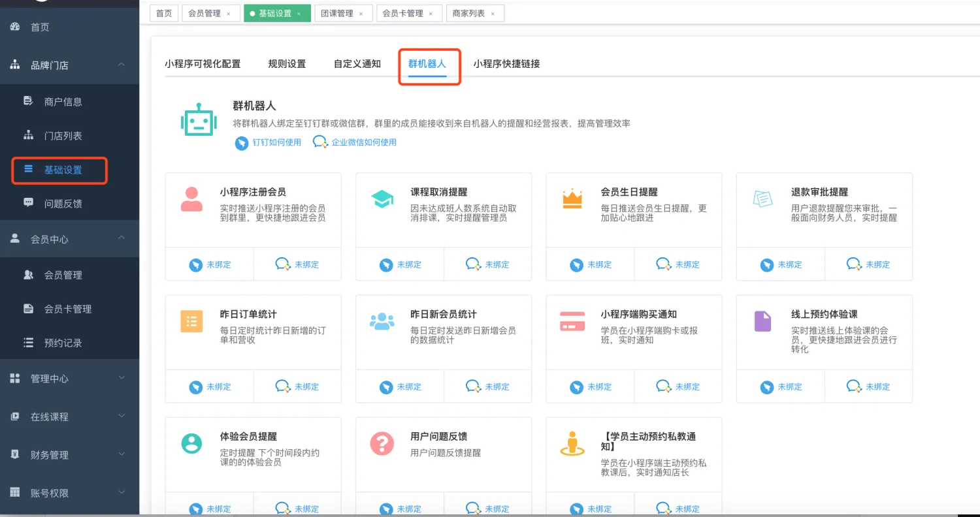Expand the 财务管理 sidebar menu
The image size is (980, 517).
[x=122, y=454]
